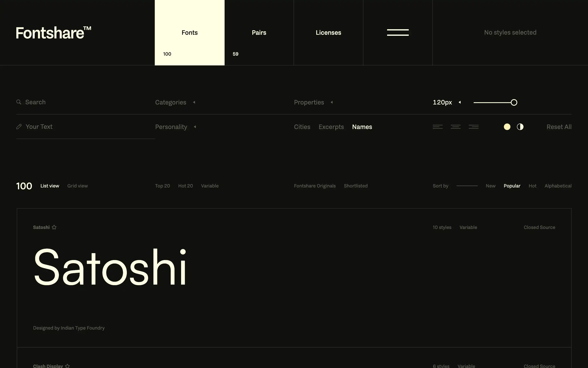This screenshot has height=368, width=588.
Task: Open the Licenses tab
Action: [329, 33]
